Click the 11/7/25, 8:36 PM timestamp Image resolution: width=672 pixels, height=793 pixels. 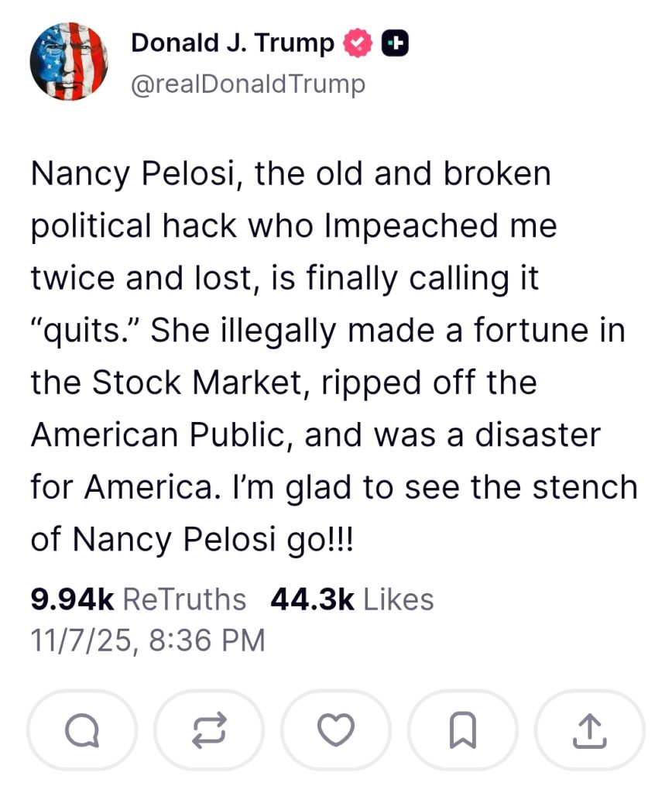click(147, 640)
